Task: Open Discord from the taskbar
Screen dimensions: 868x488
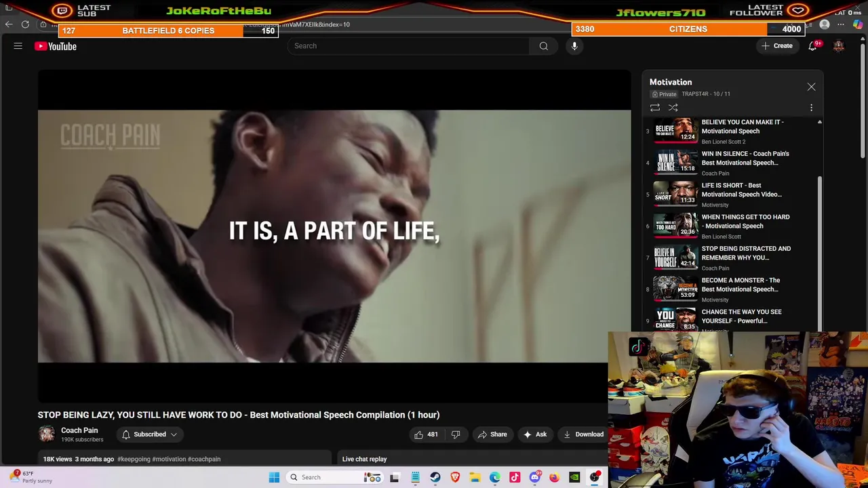Action: pyautogui.click(x=535, y=477)
